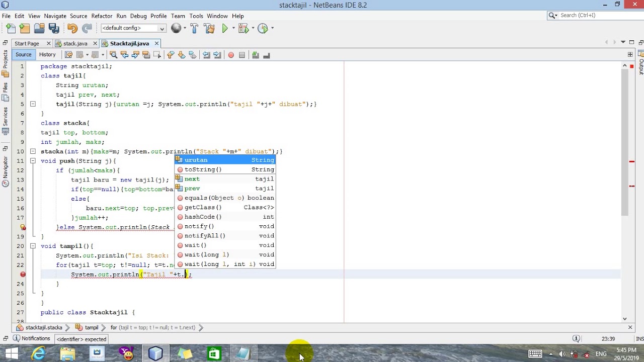Go to previous bookmark icon
The width and height of the screenshot is (644, 362).
pyautogui.click(x=171, y=55)
